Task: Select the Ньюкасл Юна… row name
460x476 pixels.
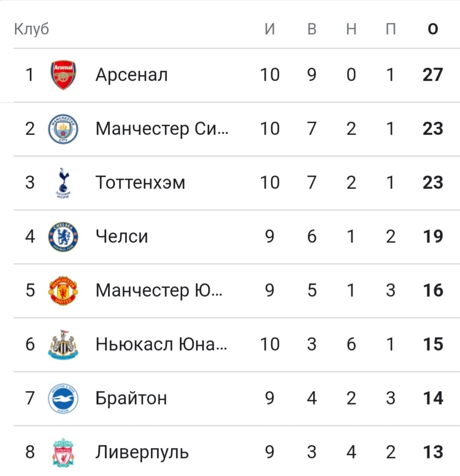Action: pos(161,344)
